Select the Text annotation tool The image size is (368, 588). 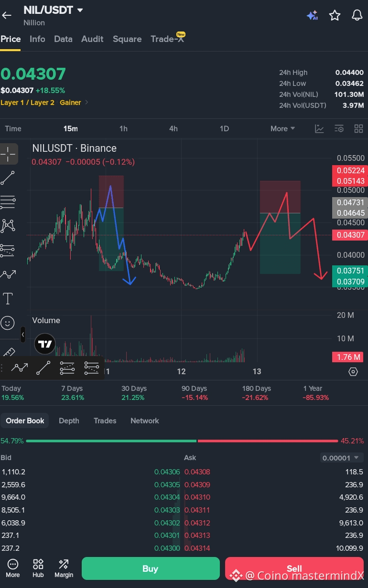[8, 299]
